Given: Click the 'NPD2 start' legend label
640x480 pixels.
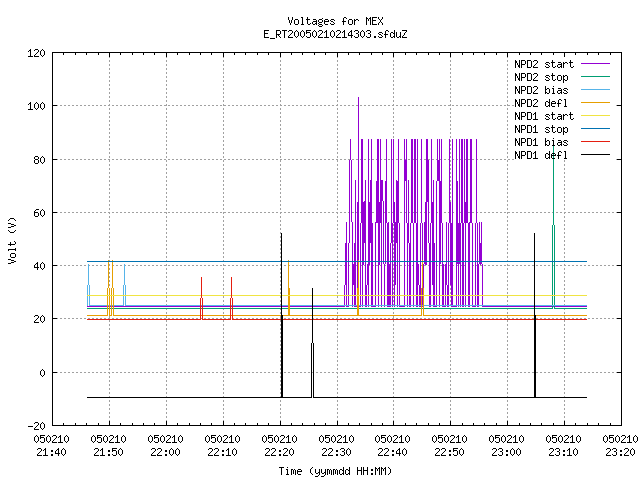Looking at the screenshot, I should 544,64.
